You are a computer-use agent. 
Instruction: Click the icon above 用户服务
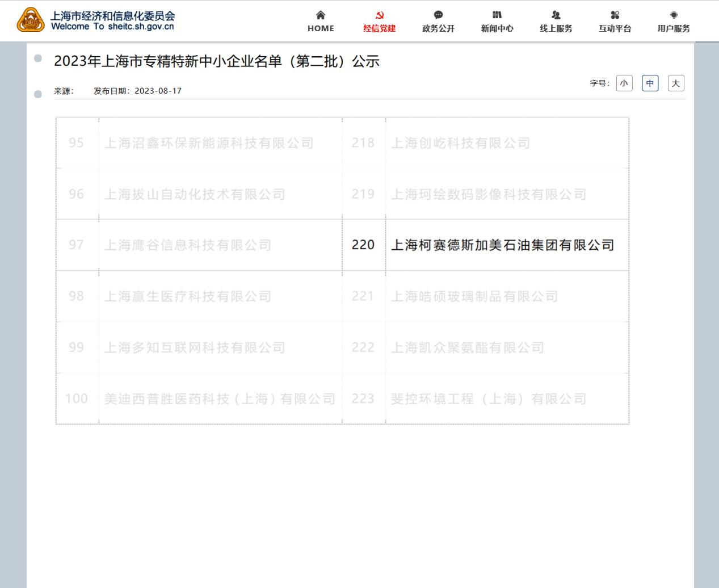[674, 15]
